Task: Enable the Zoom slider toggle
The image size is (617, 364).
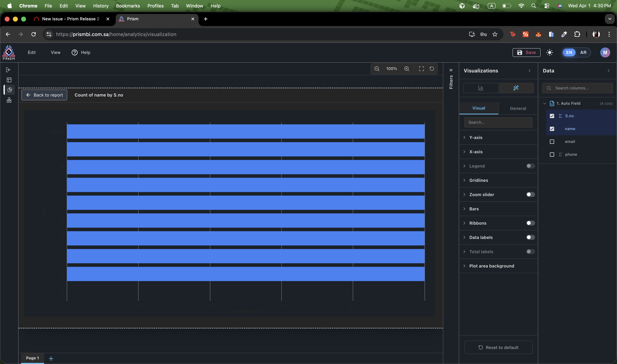Action: tap(530, 194)
